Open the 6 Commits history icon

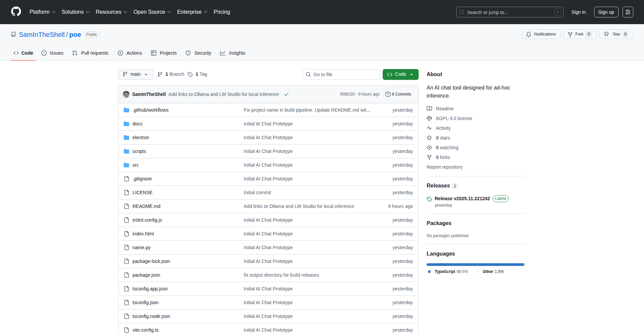[x=388, y=94]
